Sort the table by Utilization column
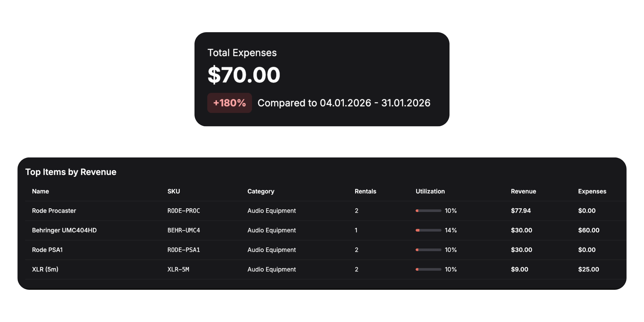Image resolution: width=644 pixels, height=322 pixels. click(x=430, y=191)
